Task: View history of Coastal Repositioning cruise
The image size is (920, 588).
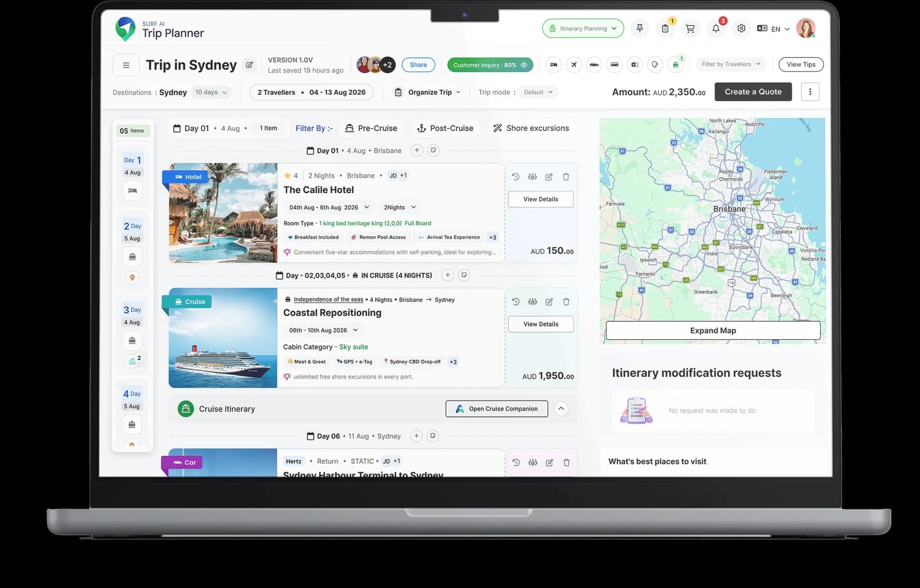Action: pos(516,302)
